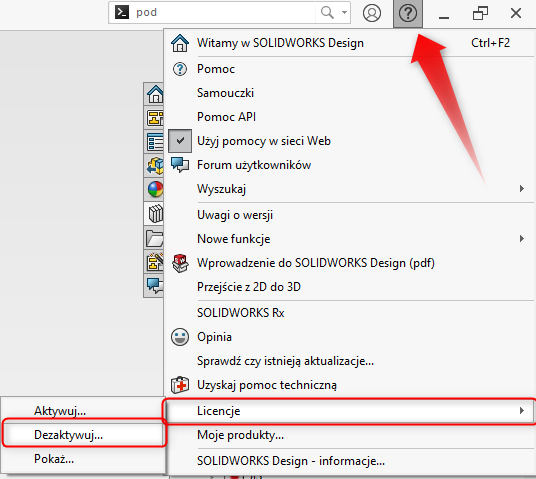
Task: Click the smiley icon beside Opinia
Action: [x=180, y=337]
